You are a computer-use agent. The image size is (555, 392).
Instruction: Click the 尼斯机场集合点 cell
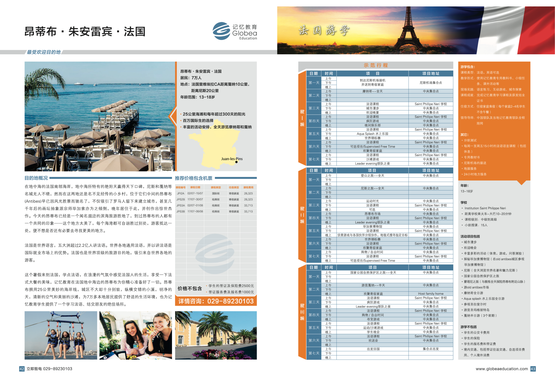431,83
